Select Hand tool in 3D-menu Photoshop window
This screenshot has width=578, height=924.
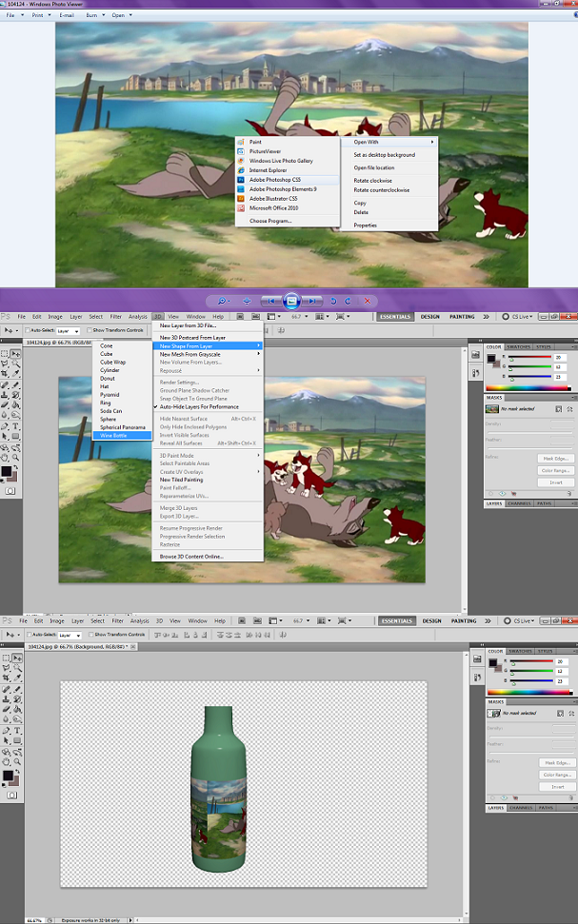(5, 458)
